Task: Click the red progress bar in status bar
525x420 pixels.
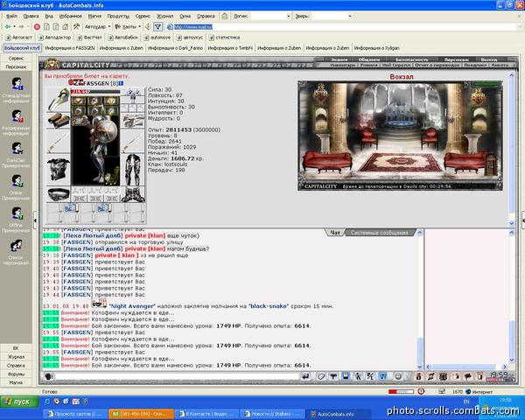Action: coord(401,391)
